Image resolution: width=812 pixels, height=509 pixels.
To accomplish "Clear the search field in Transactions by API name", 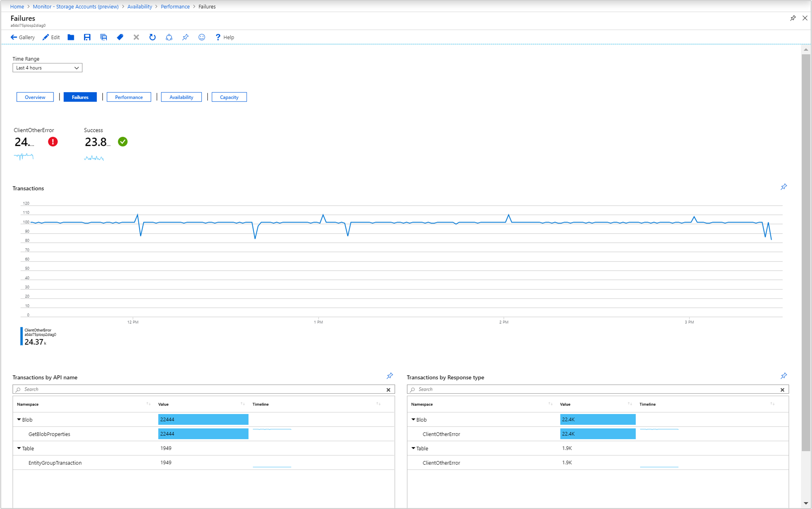I will pos(388,389).
